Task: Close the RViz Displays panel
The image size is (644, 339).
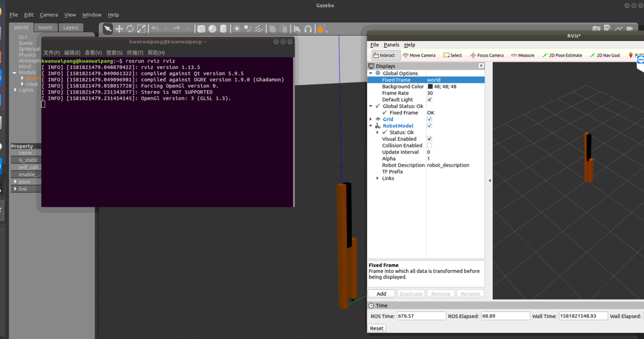Action: 481,66
